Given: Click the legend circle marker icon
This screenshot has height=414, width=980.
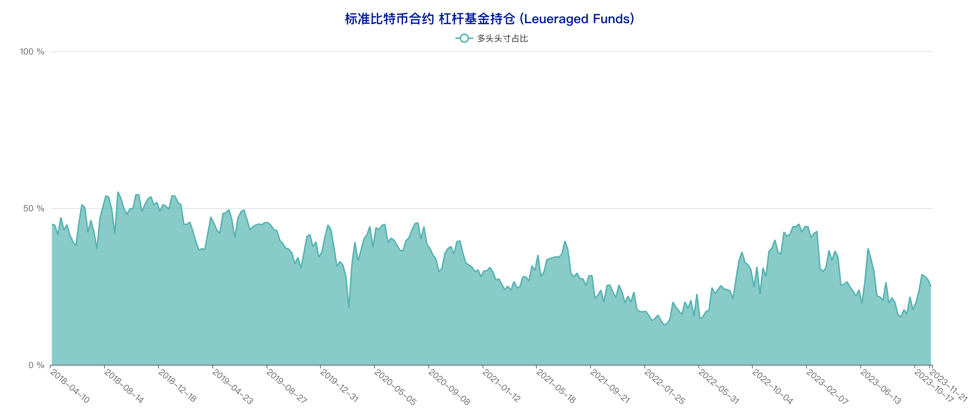Looking at the screenshot, I should pyautogui.click(x=464, y=38).
